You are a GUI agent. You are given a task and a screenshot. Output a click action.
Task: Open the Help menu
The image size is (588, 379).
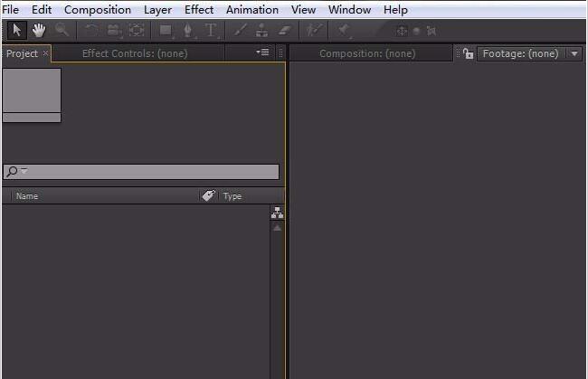click(395, 10)
